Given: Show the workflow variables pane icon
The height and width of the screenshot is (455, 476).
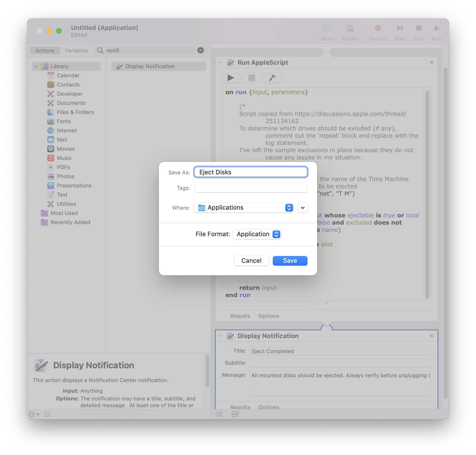Looking at the screenshot, I should coord(235,414).
